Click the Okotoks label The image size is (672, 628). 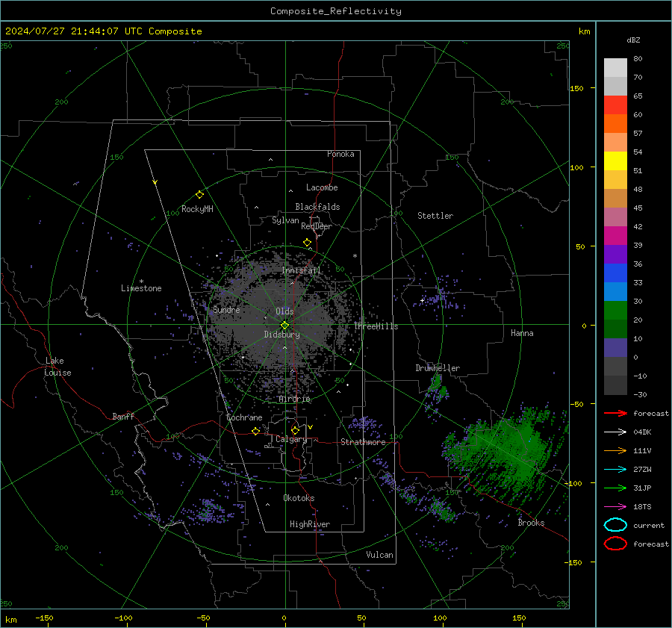299,498
